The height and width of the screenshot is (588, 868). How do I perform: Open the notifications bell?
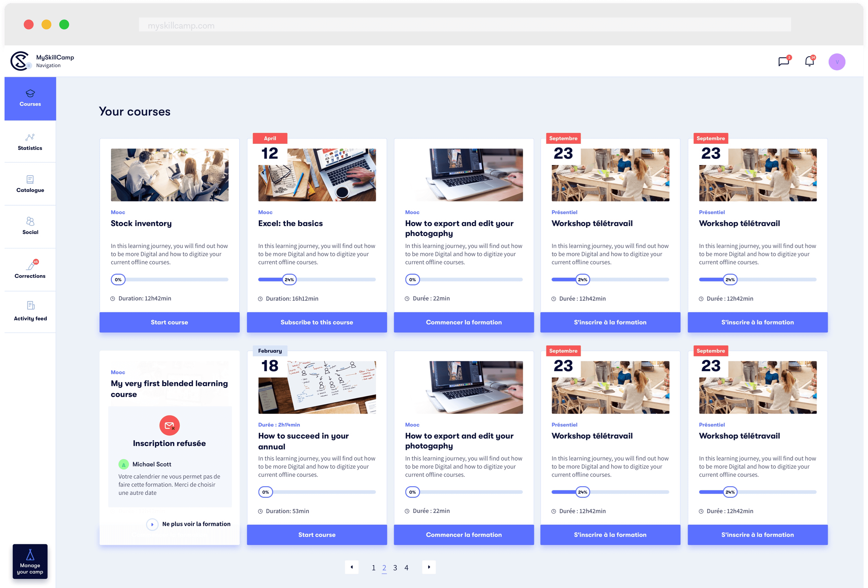[x=809, y=62]
